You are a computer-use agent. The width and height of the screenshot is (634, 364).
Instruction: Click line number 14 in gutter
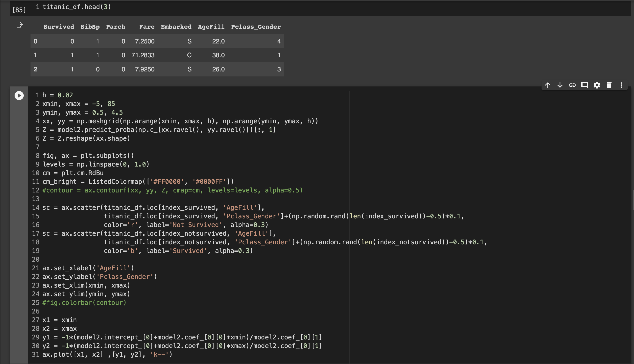click(x=36, y=207)
